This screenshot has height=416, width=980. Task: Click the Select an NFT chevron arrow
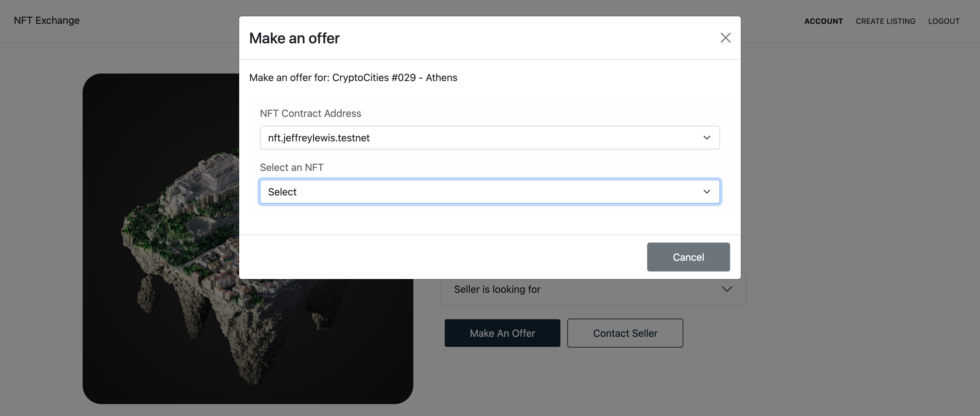click(707, 192)
